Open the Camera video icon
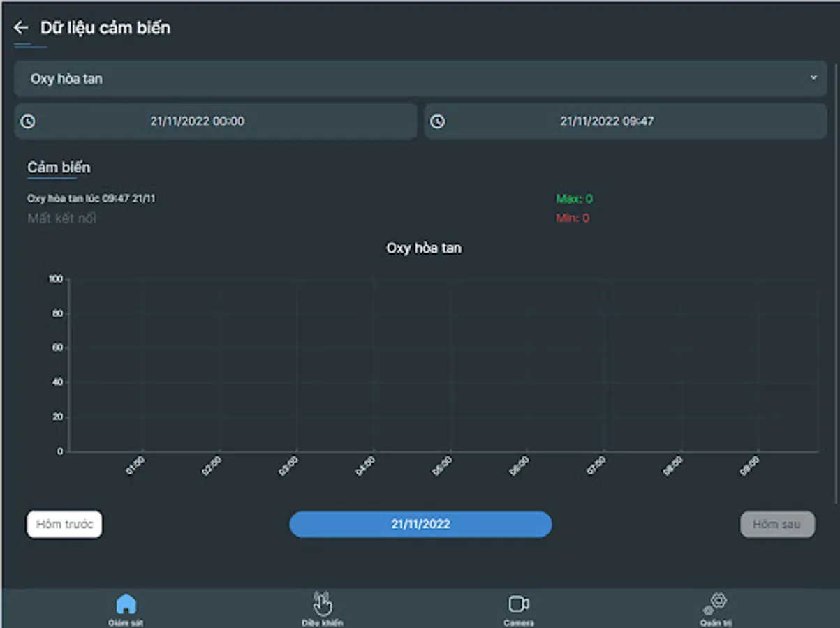 (518, 604)
